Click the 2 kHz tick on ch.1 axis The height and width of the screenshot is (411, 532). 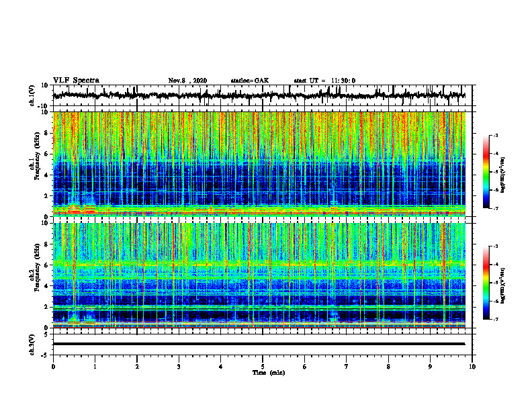[x=46, y=195]
